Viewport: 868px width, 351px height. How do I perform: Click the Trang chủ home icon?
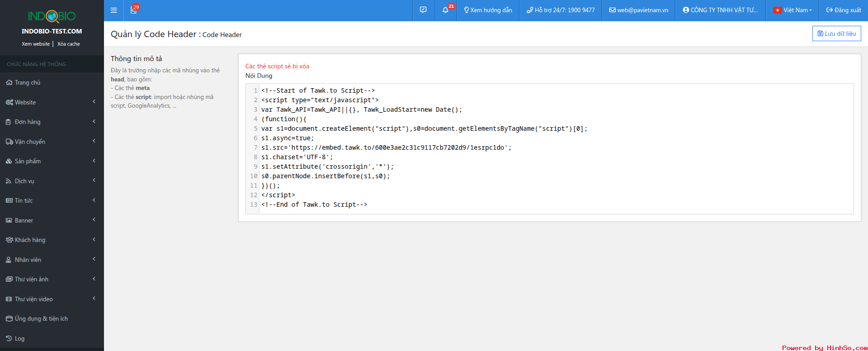(x=9, y=83)
